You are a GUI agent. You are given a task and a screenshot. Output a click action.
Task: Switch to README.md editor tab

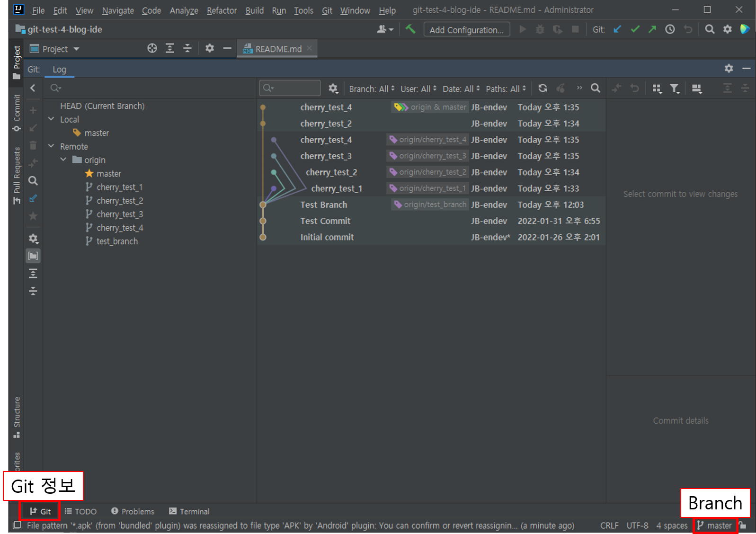pyautogui.click(x=277, y=49)
